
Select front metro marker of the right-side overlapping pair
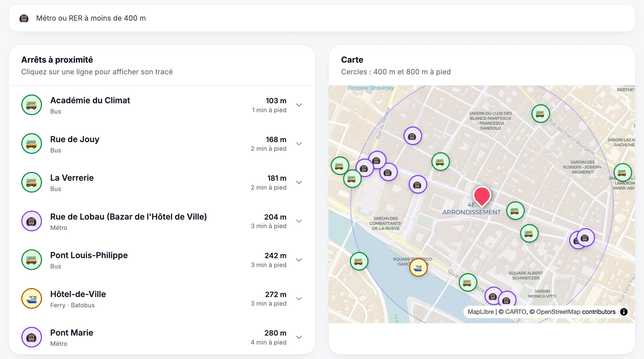585,238
